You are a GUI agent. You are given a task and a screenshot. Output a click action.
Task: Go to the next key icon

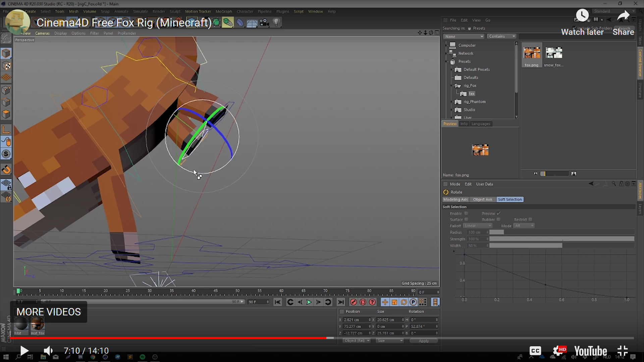328,302
